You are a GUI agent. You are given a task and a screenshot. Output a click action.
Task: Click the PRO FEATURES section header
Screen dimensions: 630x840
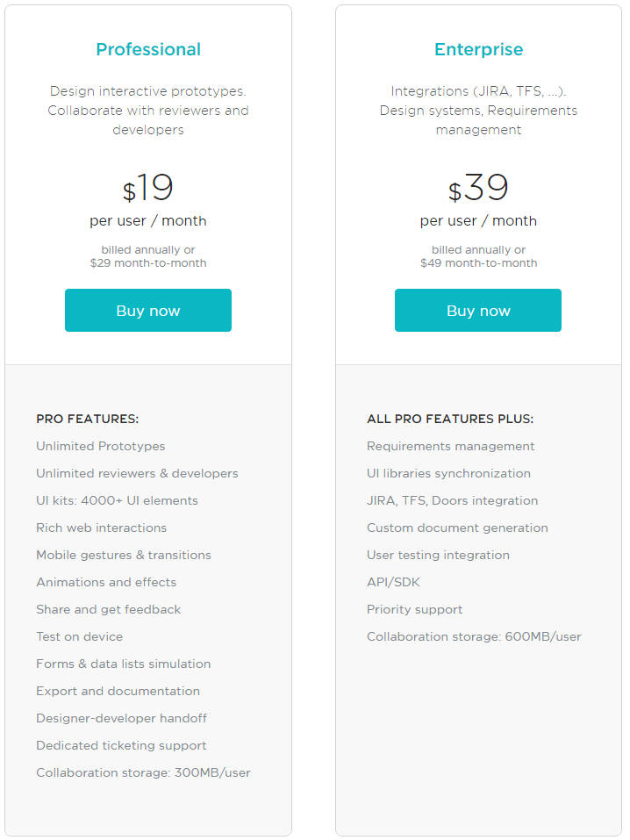(x=87, y=419)
